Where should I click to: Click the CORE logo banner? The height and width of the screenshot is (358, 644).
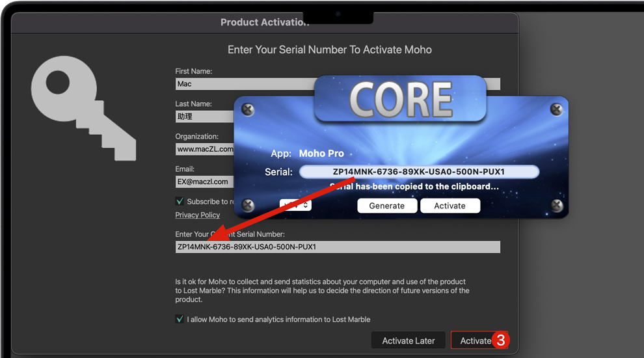tap(400, 99)
